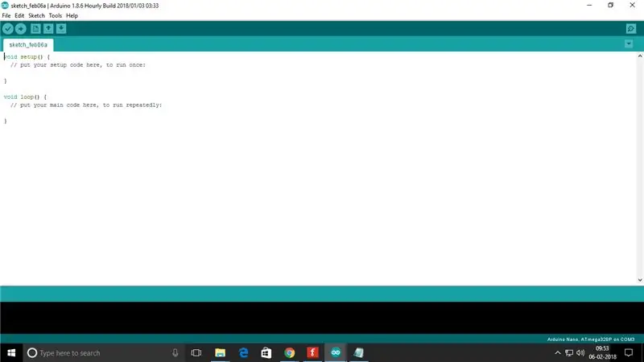This screenshot has width=644, height=362.
Task: Click the 'put your main code here' comment
Action: (86, 105)
